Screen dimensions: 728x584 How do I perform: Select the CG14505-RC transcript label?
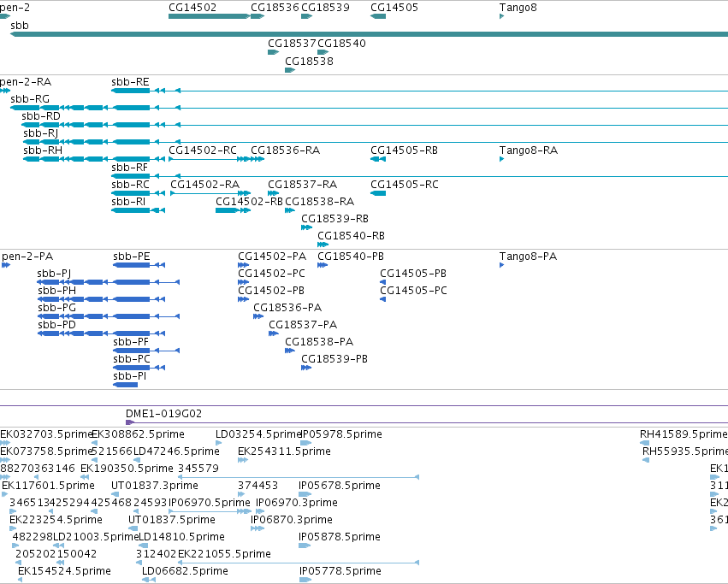pos(405,185)
